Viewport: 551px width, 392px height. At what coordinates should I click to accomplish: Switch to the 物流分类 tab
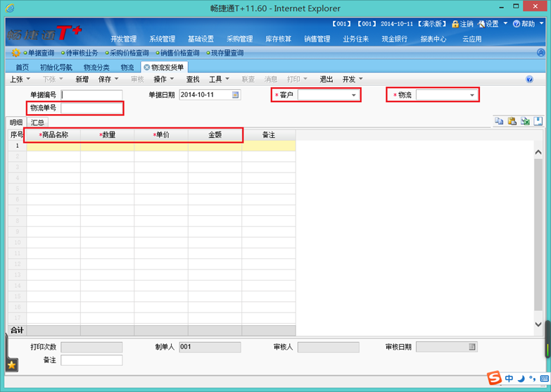(96, 68)
